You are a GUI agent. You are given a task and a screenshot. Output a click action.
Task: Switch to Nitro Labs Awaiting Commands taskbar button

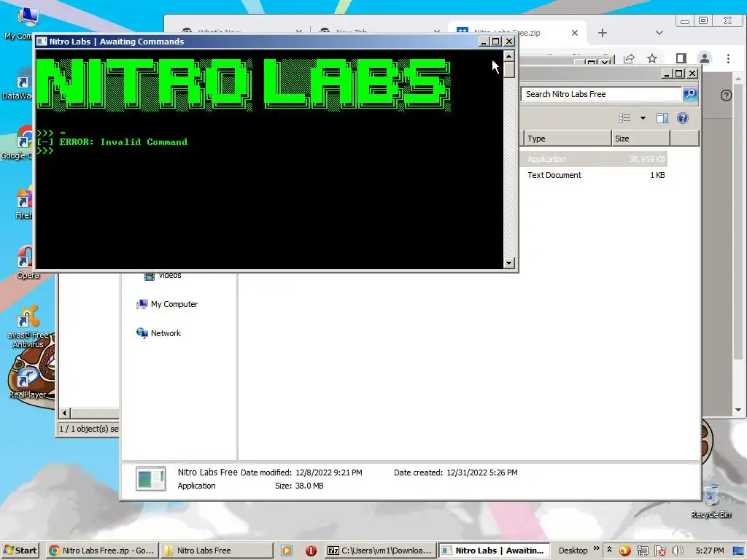click(x=494, y=551)
